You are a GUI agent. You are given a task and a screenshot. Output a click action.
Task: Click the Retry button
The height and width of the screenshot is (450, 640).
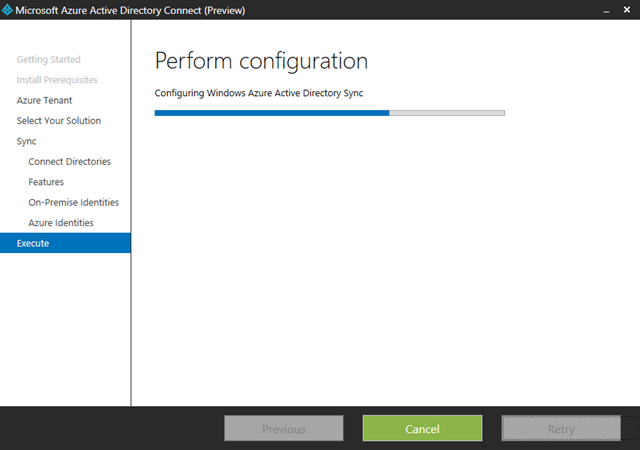coord(561,428)
